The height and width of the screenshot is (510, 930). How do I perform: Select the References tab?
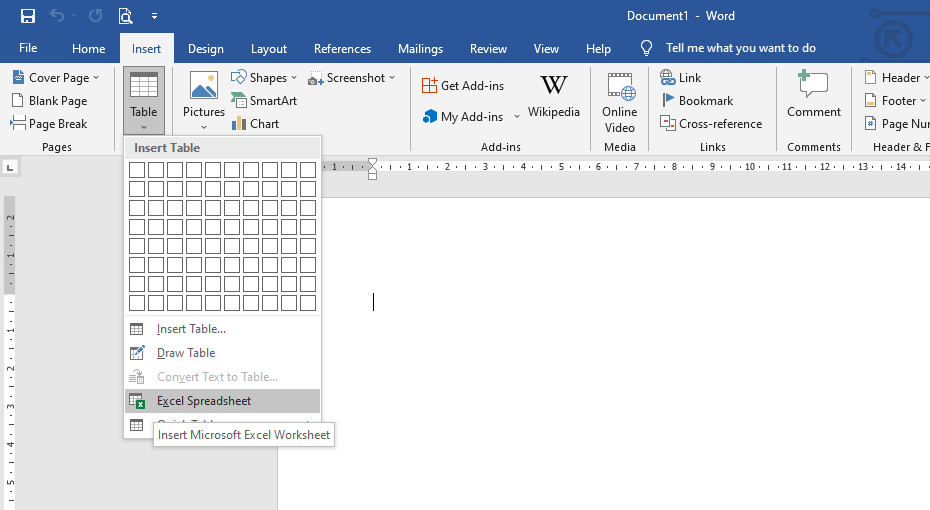pos(342,49)
